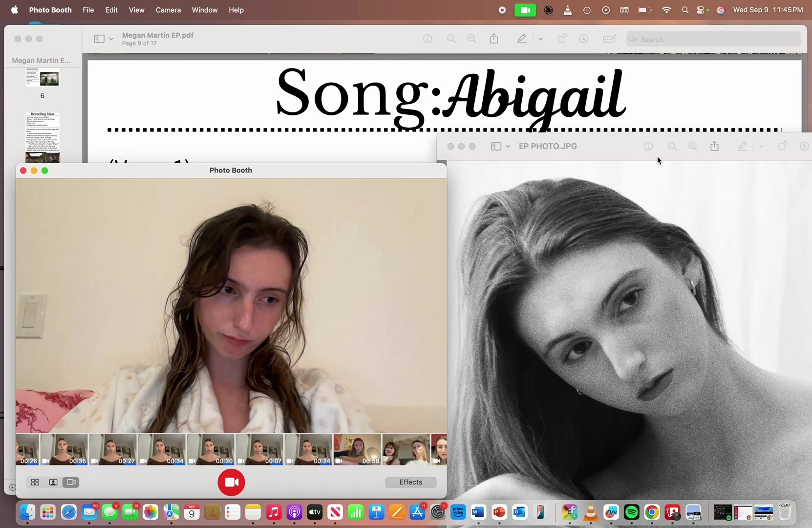
Task: Open the File menu
Action: click(88, 10)
